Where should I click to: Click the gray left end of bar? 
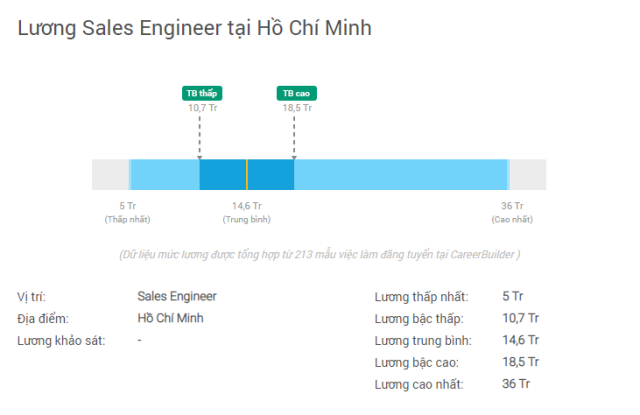(x=110, y=174)
